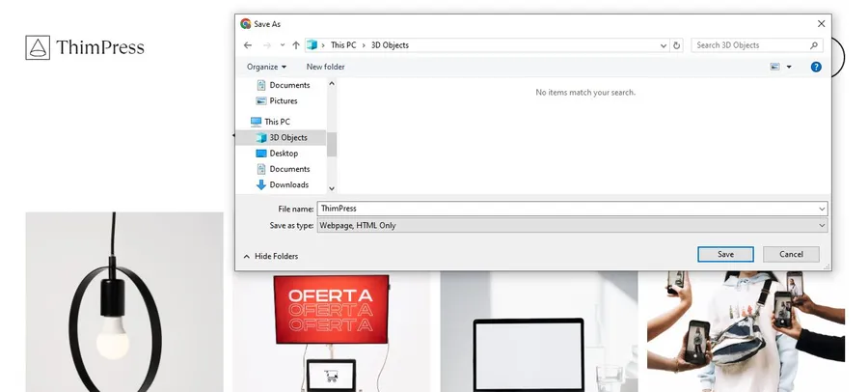Click the search magnifier icon
868x392 pixels.
pos(814,45)
